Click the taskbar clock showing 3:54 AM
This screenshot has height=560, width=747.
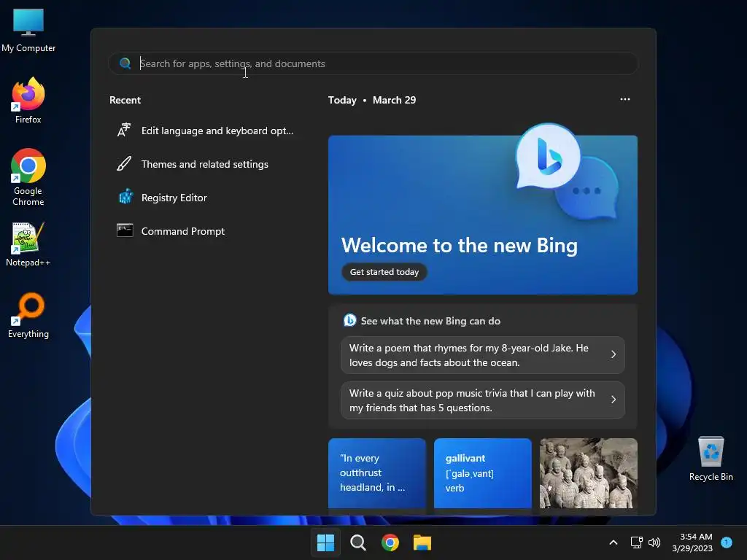(692, 542)
